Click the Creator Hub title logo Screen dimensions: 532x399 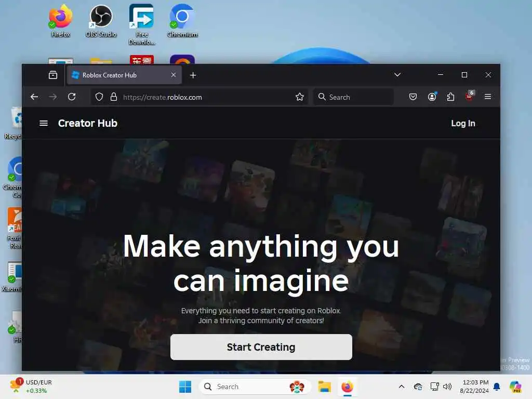pyautogui.click(x=87, y=123)
